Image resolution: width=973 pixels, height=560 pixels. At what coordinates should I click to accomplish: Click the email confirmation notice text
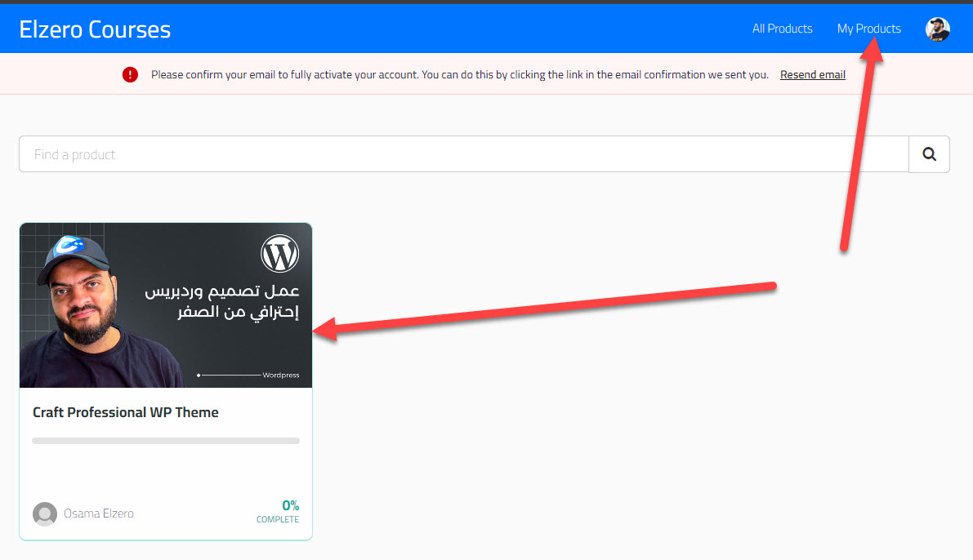click(x=459, y=74)
